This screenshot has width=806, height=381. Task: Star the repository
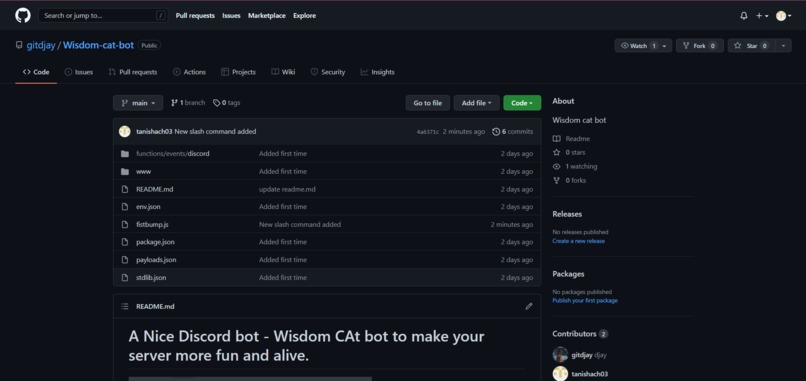pos(751,46)
